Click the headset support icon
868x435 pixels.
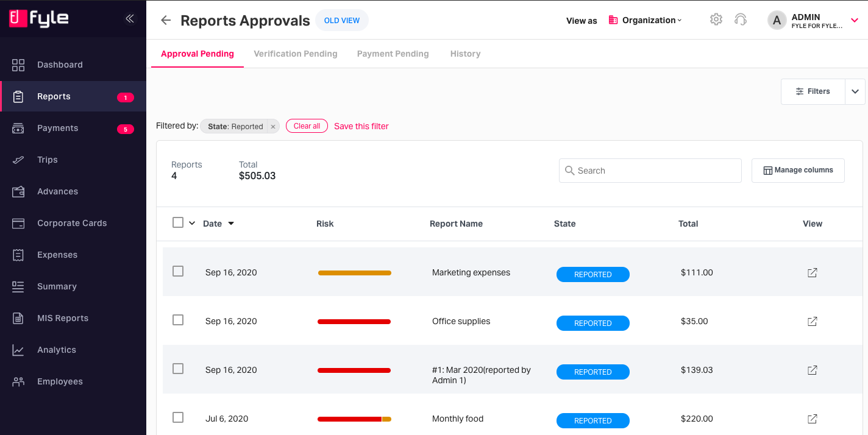pos(741,19)
